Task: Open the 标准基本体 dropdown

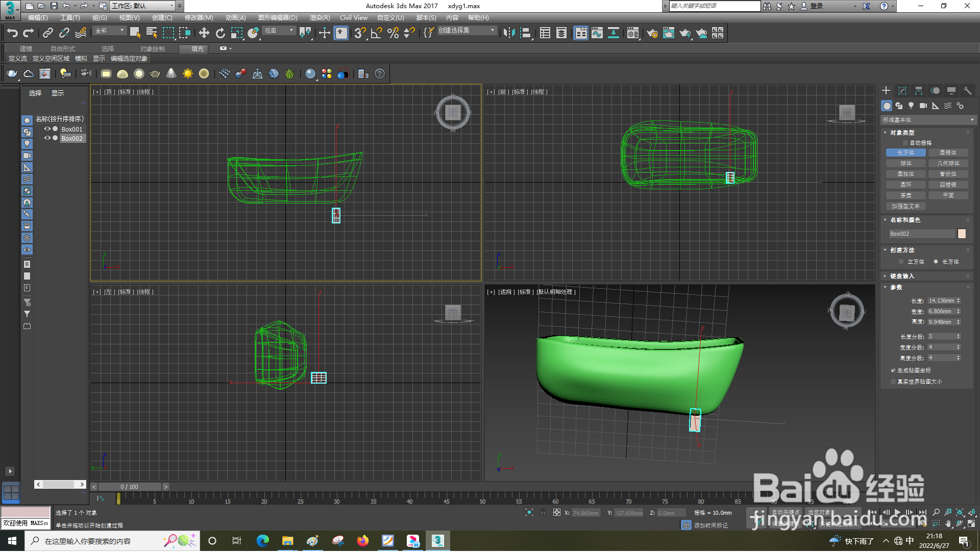Action: [x=927, y=120]
